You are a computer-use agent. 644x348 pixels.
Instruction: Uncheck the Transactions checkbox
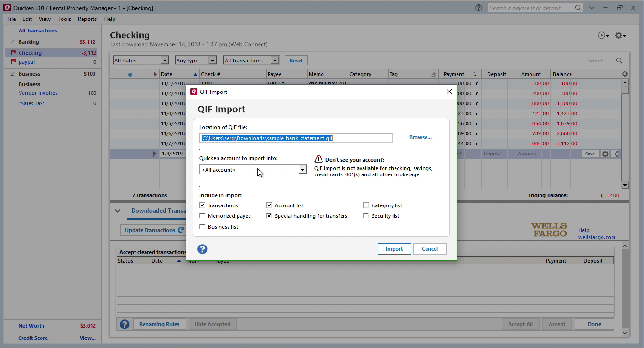point(203,205)
